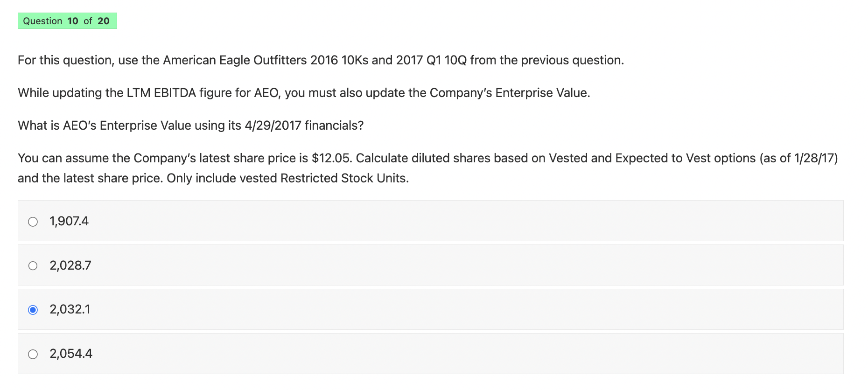Screen dimensions: 868x390
Task: Select the 2,054.4 radio button
Action: point(33,354)
